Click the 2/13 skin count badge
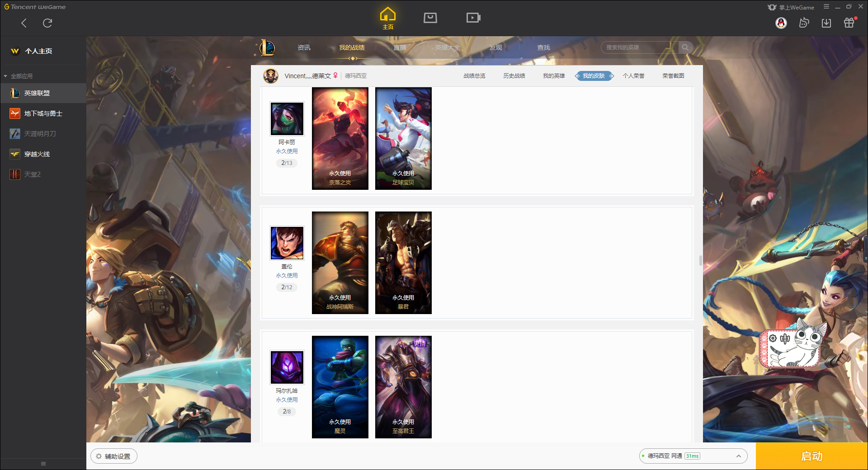 [287, 163]
